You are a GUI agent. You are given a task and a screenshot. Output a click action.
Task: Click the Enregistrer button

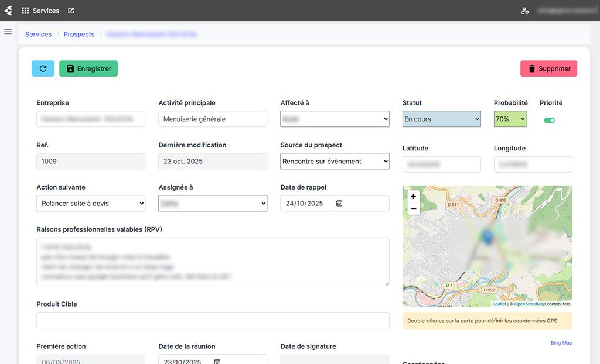point(88,68)
